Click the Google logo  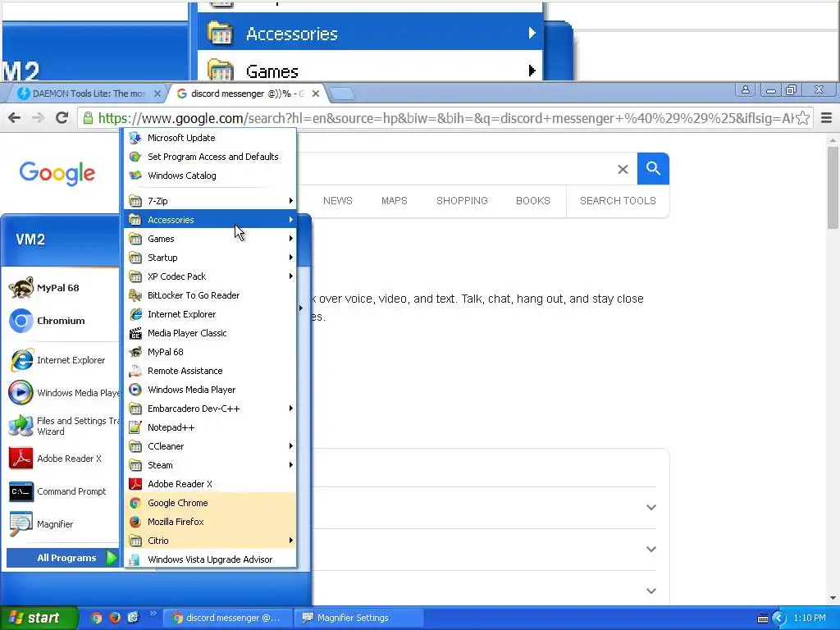[57, 173]
